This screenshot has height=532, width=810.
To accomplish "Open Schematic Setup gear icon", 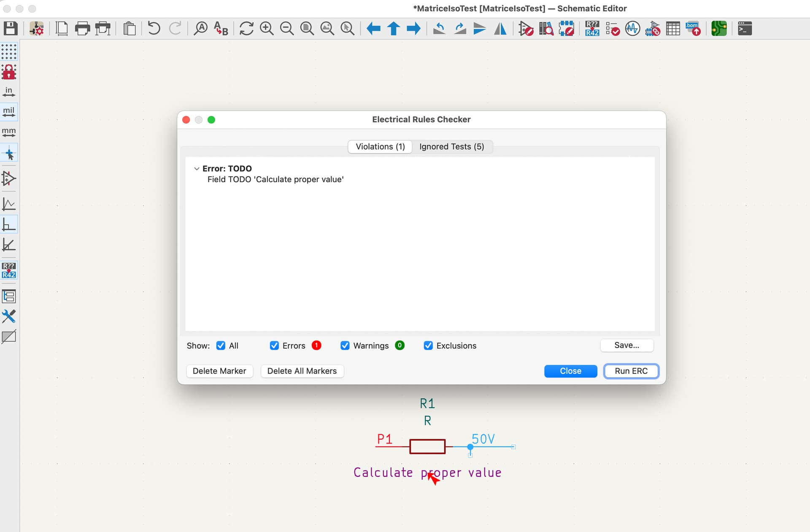I will click(x=37, y=29).
